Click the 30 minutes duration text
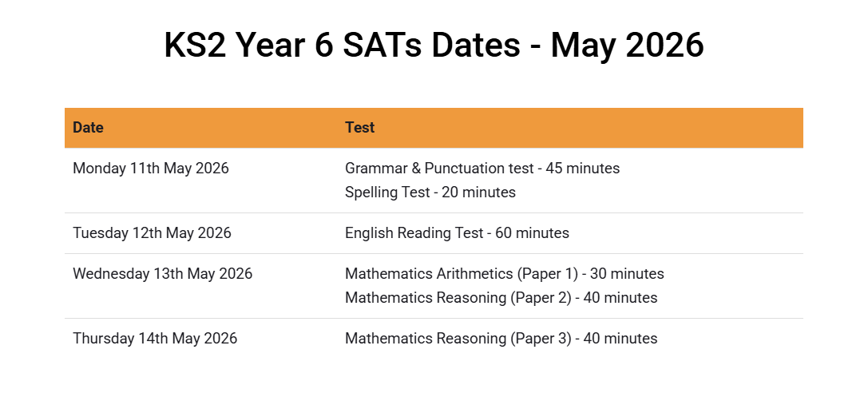Screen dimensions: 868x405 [x=627, y=274]
